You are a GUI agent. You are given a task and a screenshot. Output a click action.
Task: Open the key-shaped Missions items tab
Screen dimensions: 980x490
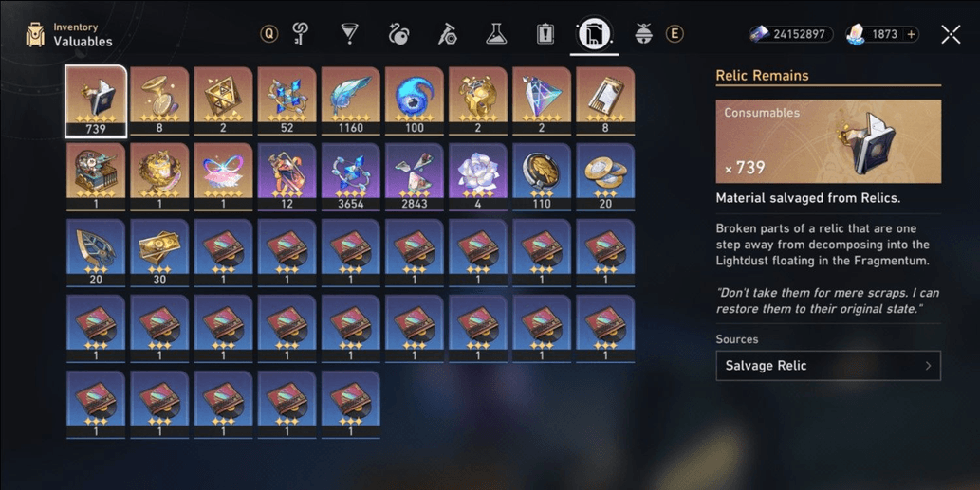300,34
